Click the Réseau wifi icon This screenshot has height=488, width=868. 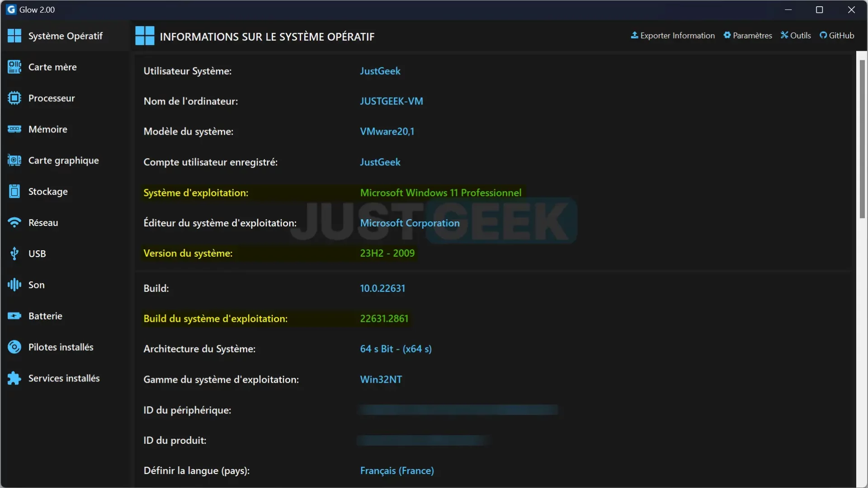[14, 223]
